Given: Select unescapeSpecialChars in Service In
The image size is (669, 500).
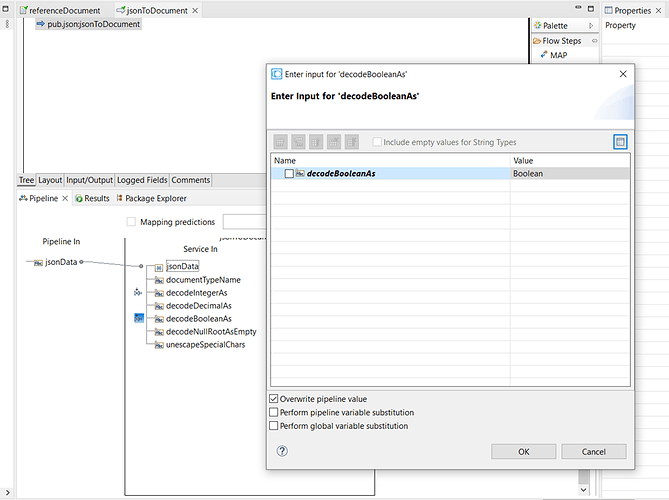Looking at the screenshot, I should pyautogui.click(x=206, y=345).
